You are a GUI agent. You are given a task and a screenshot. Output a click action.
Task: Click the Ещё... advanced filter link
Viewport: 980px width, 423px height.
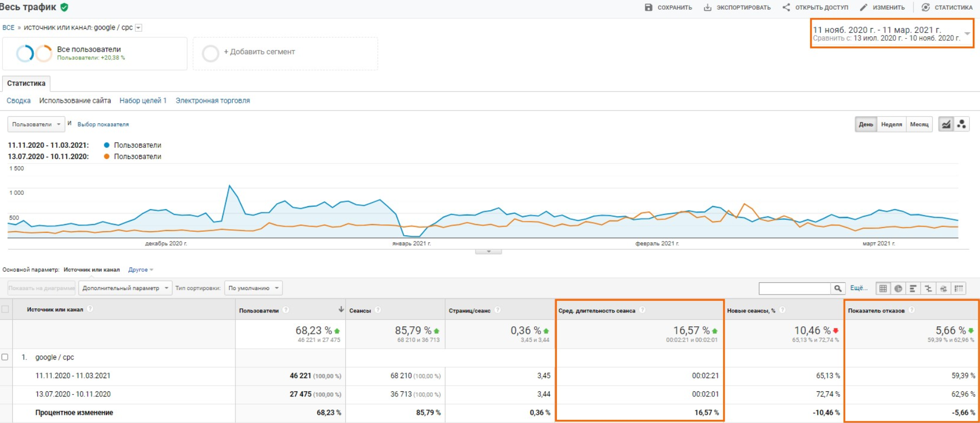coord(859,288)
